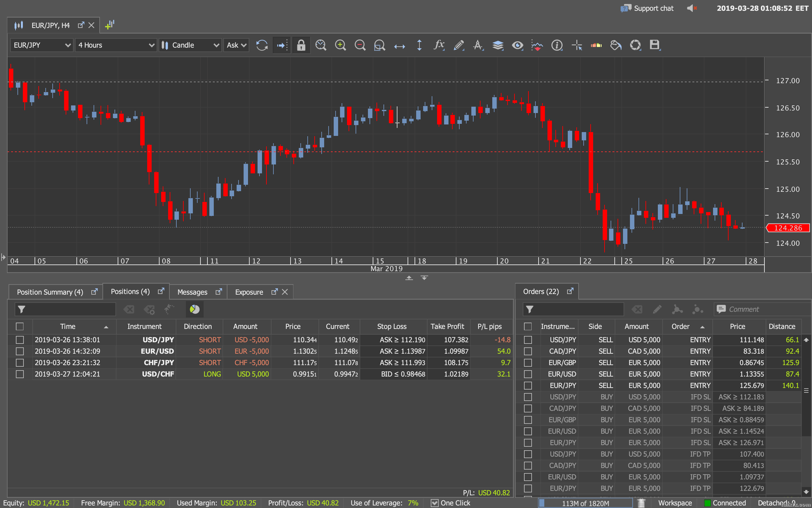Open the 4 Hours period dropdown
The image size is (812, 508).
pyautogui.click(x=116, y=45)
